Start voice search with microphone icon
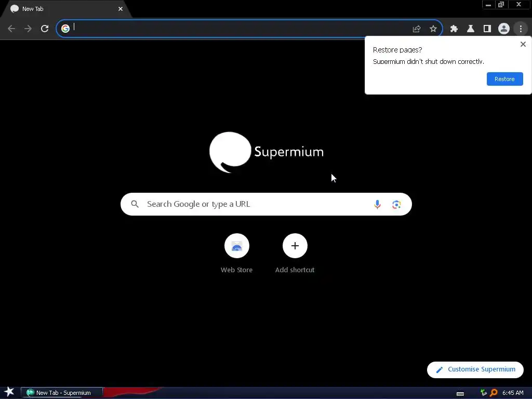 (x=377, y=204)
